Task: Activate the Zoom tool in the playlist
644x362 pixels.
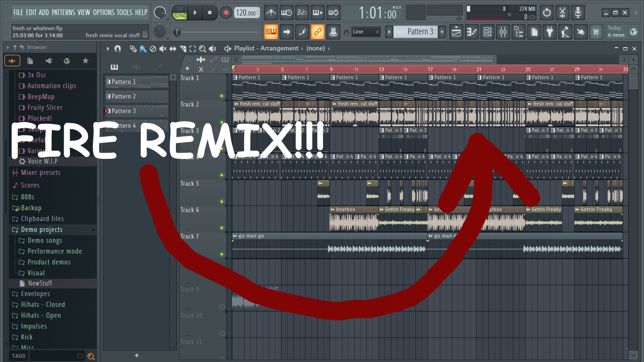Action: 202,48
